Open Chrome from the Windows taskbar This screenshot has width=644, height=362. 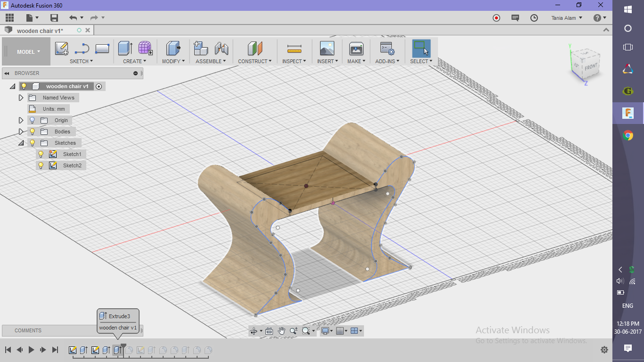point(628,136)
